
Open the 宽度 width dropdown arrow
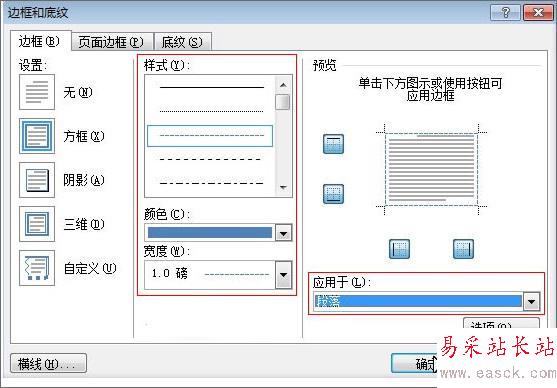pyautogui.click(x=283, y=275)
